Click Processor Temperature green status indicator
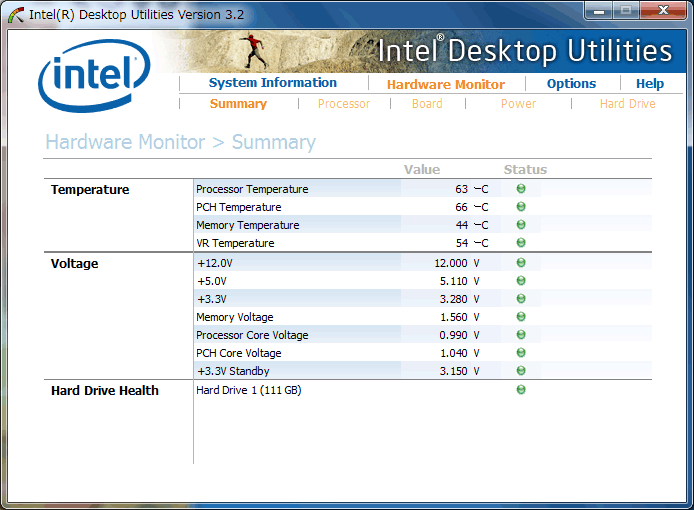 coord(521,189)
